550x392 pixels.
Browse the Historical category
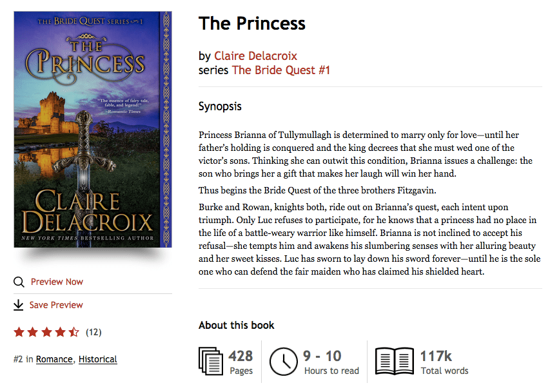point(97,359)
